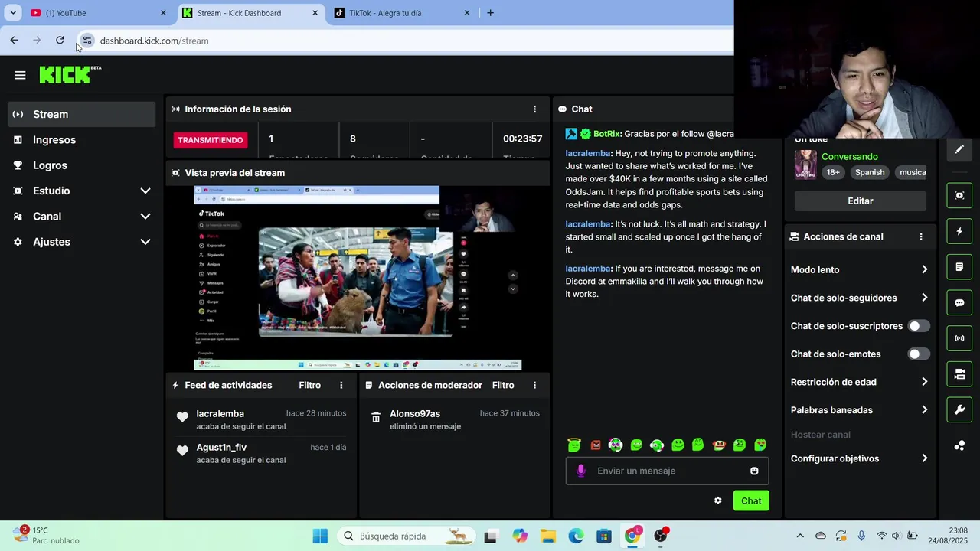Switch to the YouTube browser tab

point(98,12)
